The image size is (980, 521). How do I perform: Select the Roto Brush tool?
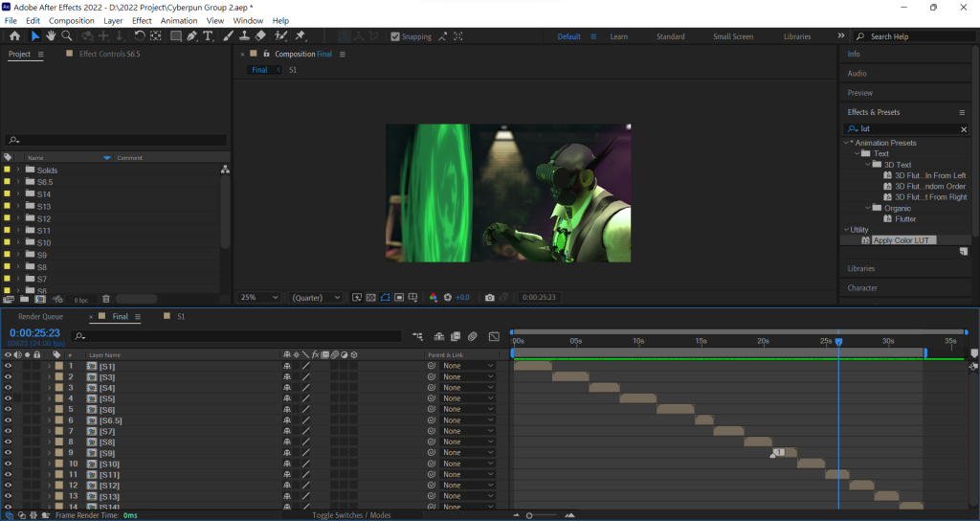[281, 36]
